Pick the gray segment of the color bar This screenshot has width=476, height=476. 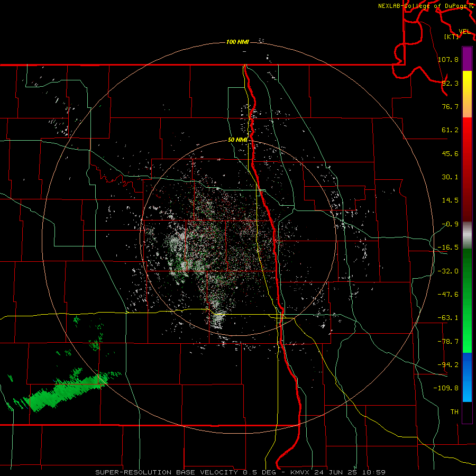467,235
